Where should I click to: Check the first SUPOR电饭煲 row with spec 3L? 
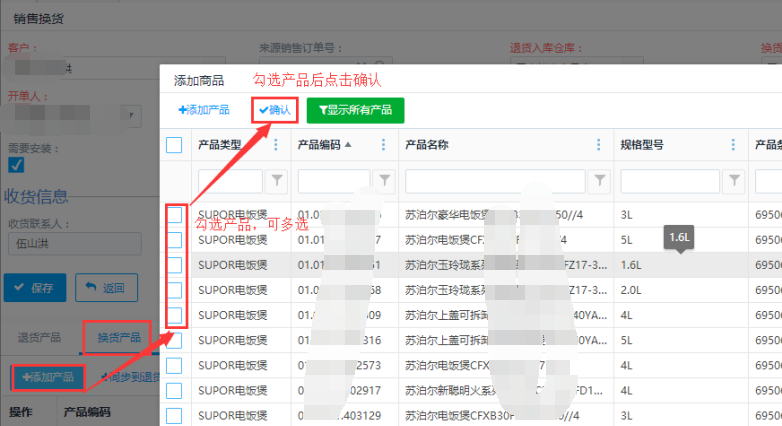pyautogui.click(x=174, y=214)
